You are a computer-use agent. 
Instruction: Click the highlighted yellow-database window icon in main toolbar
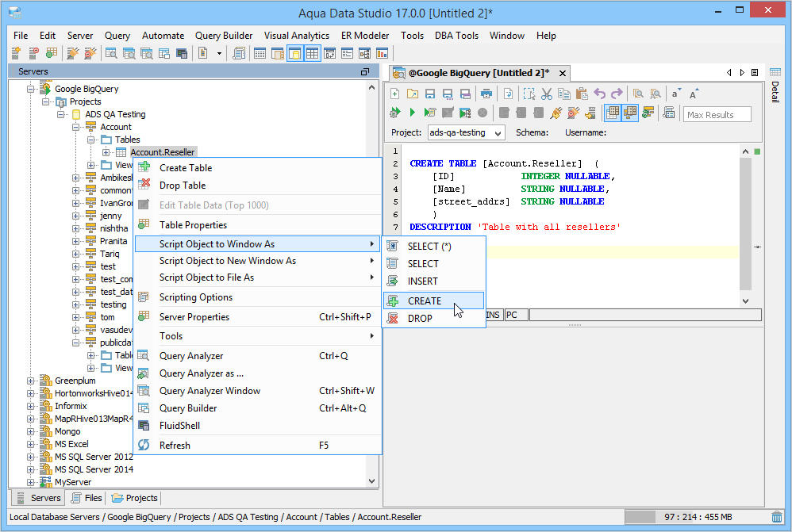pyautogui.click(x=295, y=53)
